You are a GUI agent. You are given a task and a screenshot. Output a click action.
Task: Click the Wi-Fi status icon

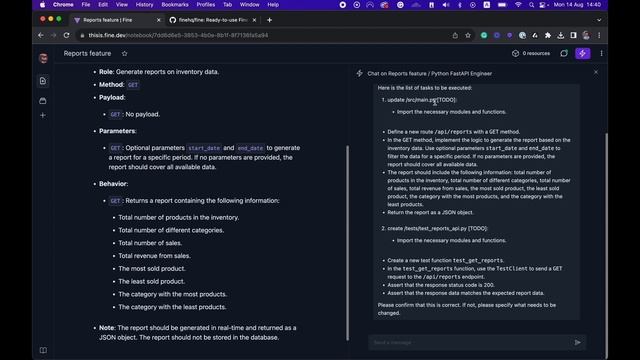point(518,5)
